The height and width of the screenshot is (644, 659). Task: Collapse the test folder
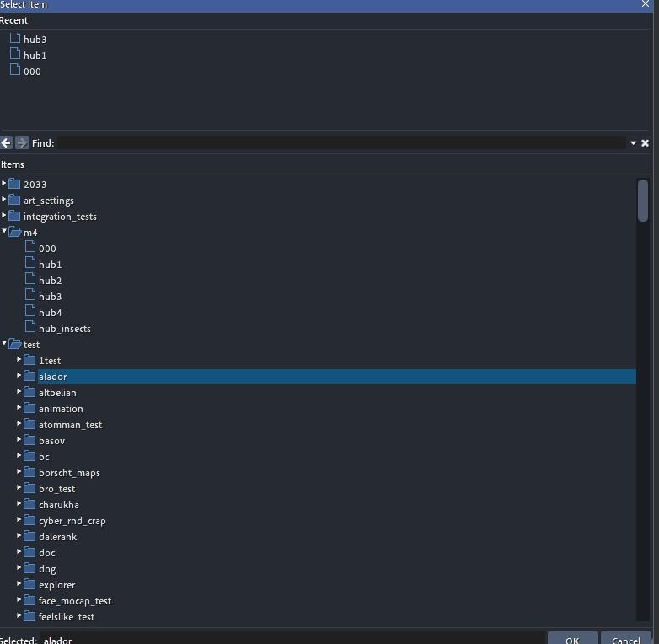click(4, 344)
